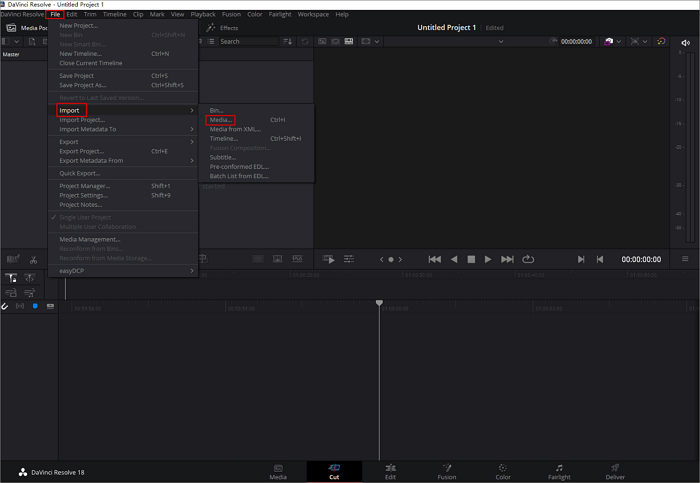Click the Fast Review icon
This screenshot has height=483, width=700.
point(329,259)
